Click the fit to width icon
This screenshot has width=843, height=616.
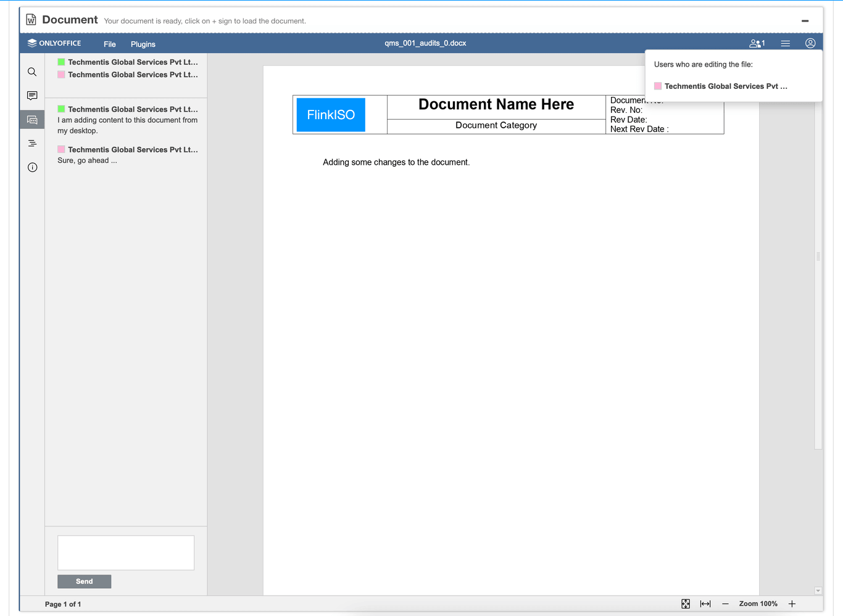[x=705, y=604]
